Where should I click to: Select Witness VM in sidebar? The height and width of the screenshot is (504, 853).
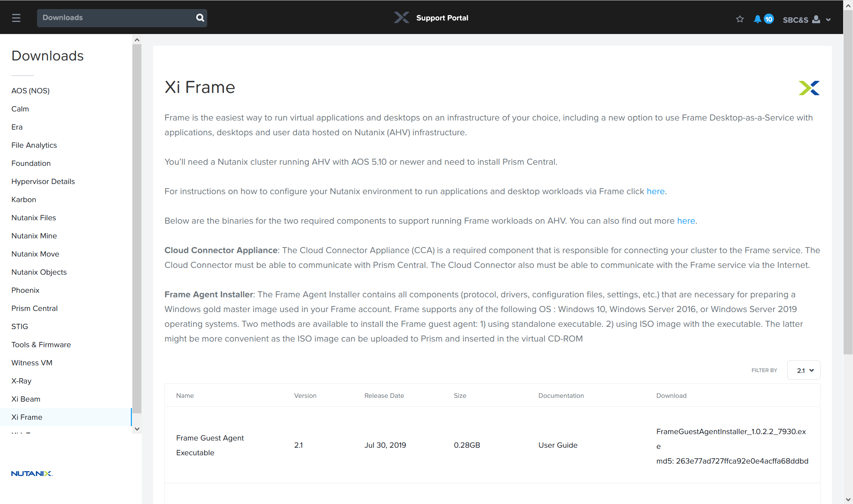[32, 363]
